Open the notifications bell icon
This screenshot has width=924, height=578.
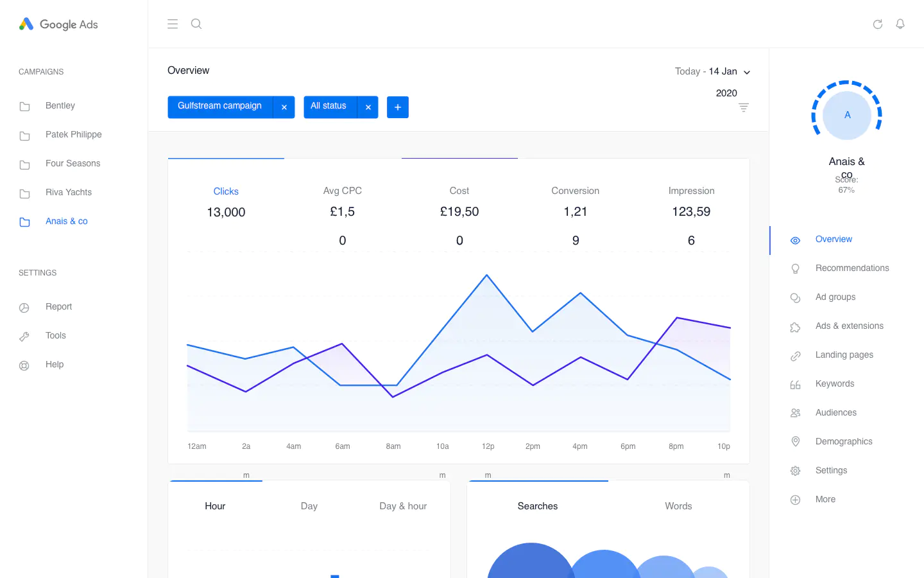point(900,24)
